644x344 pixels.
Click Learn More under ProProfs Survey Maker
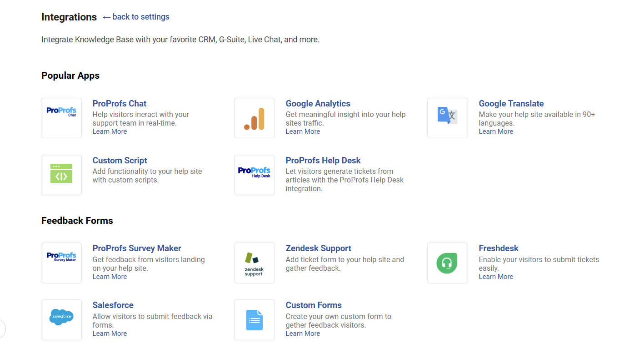110,277
